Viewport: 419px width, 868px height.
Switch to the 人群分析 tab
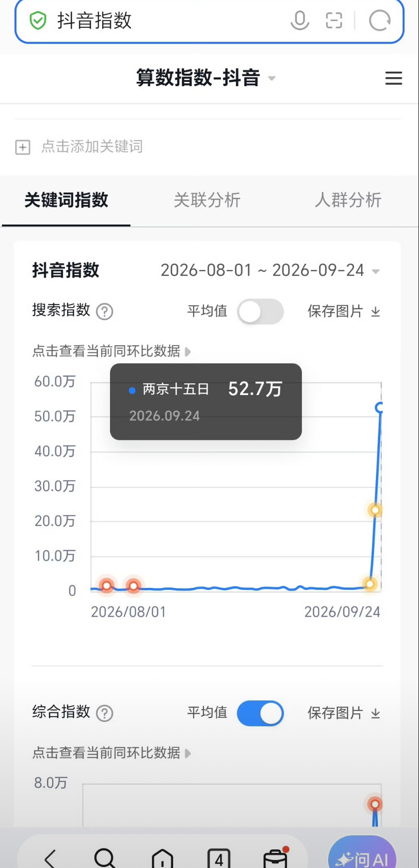[x=348, y=200]
